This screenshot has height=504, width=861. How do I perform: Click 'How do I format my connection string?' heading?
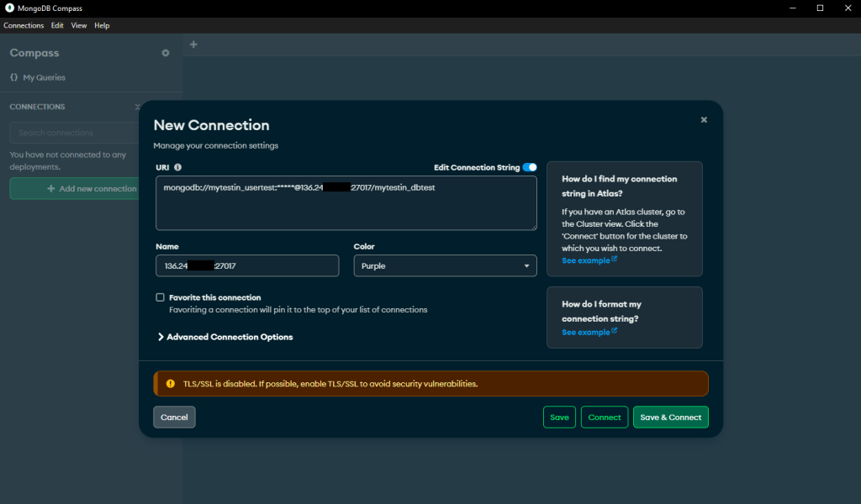[x=601, y=311]
